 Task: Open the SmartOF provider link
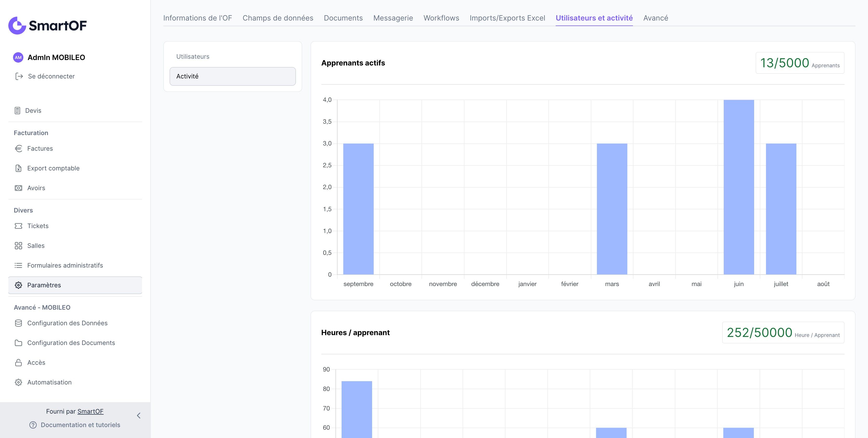click(90, 412)
